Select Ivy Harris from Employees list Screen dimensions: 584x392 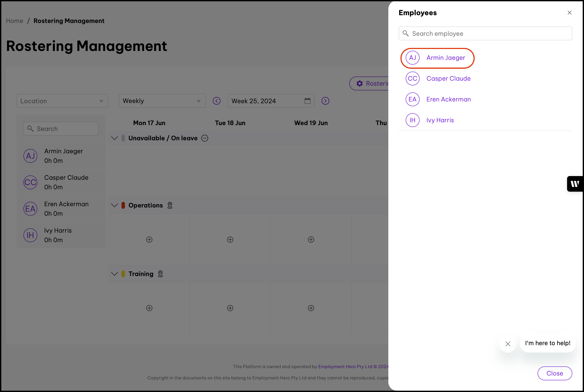[x=440, y=120]
